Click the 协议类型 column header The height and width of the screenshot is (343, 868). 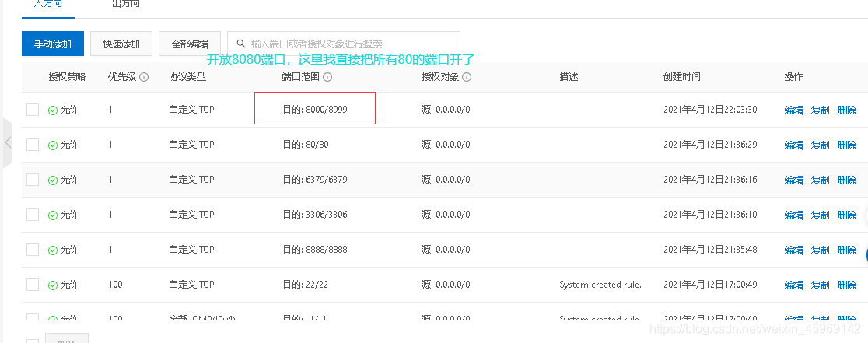tap(187, 77)
